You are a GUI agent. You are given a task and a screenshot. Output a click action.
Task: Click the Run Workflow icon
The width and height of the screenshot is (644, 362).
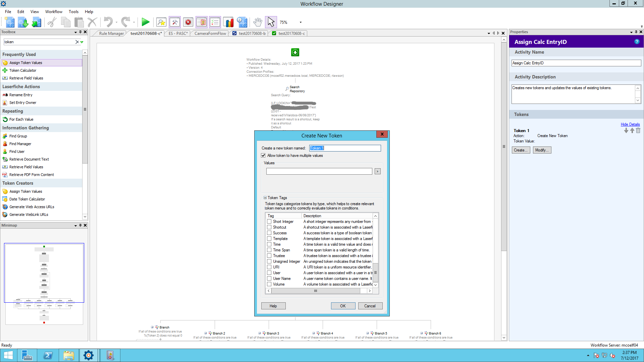click(x=146, y=22)
